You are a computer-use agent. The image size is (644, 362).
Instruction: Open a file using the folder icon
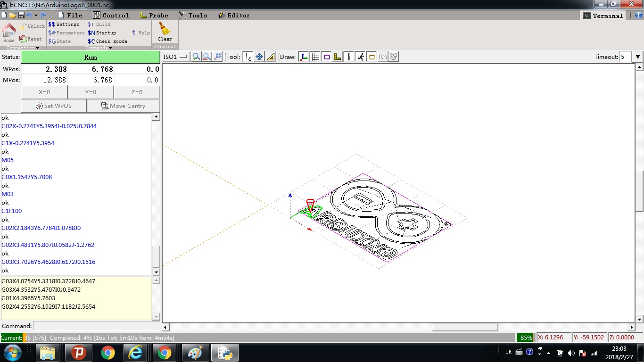(13, 16)
